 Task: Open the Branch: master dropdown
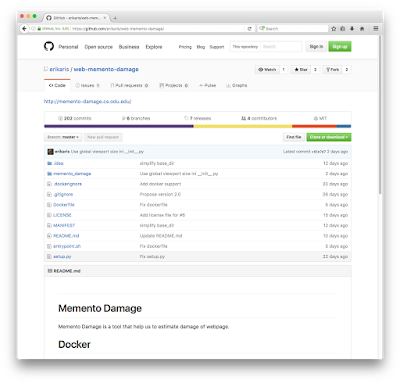click(63, 137)
